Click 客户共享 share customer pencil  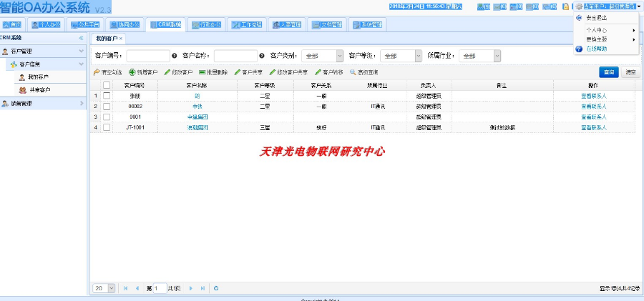pyautogui.click(x=238, y=72)
